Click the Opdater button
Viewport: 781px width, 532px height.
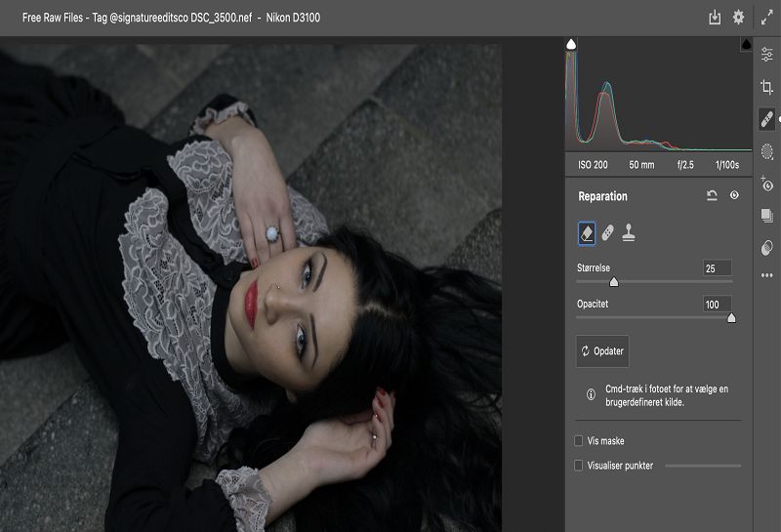(x=602, y=351)
